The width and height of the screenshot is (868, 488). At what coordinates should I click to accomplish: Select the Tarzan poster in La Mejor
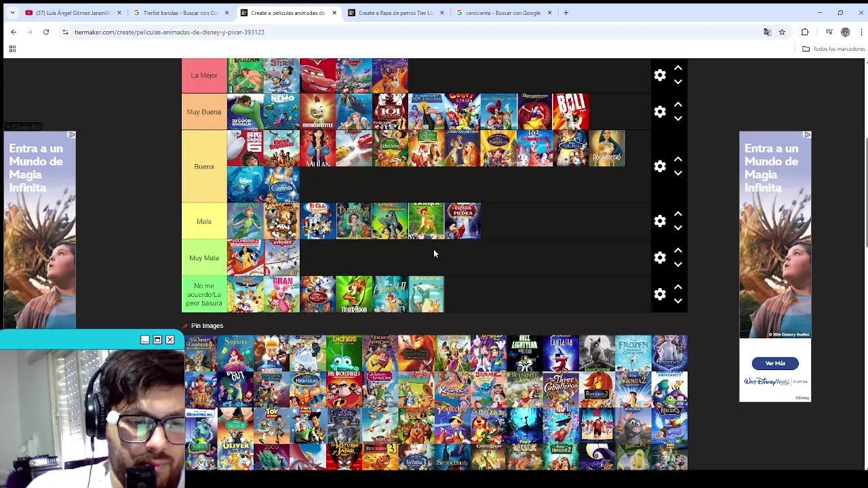[x=245, y=75]
